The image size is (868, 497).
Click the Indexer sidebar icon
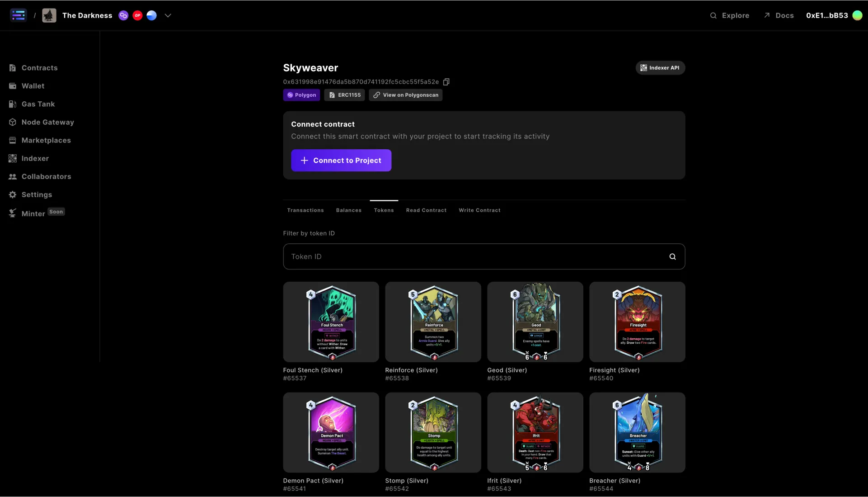pyautogui.click(x=13, y=158)
